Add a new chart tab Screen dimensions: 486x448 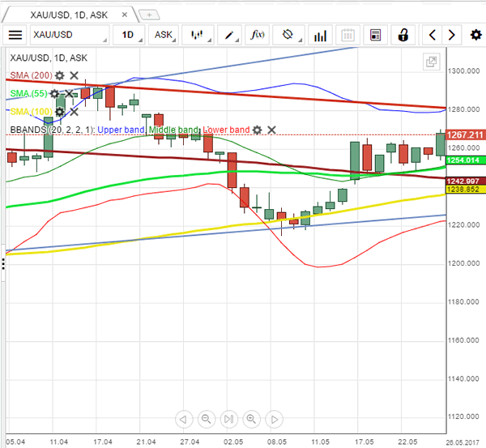click(x=150, y=14)
